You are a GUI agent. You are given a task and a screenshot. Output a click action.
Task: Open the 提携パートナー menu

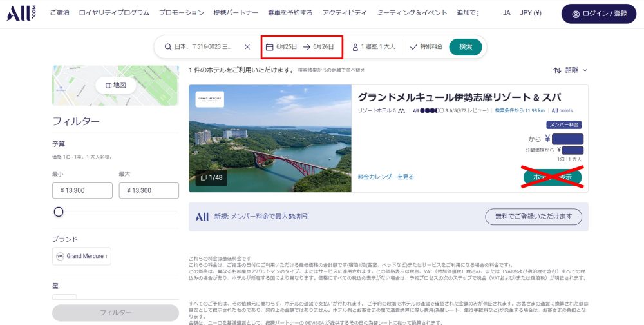pos(236,13)
